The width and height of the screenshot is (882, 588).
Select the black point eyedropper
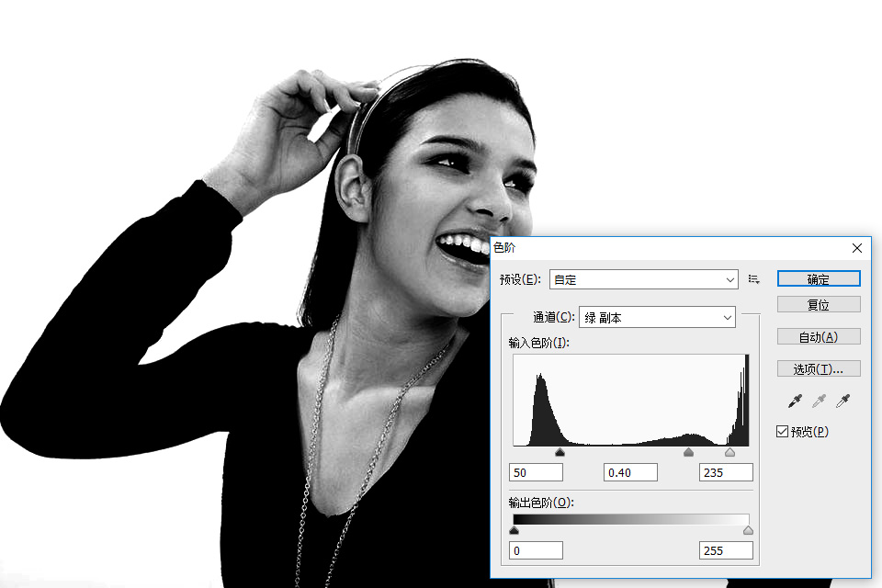click(795, 401)
